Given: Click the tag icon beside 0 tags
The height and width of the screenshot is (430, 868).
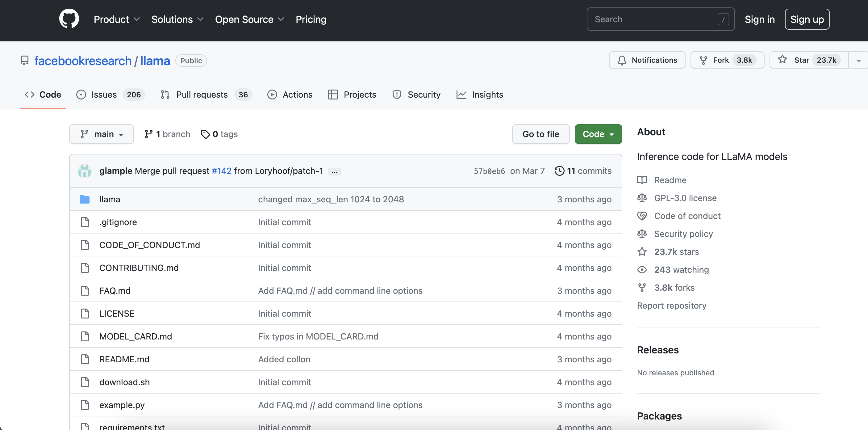Looking at the screenshot, I should pyautogui.click(x=205, y=134).
